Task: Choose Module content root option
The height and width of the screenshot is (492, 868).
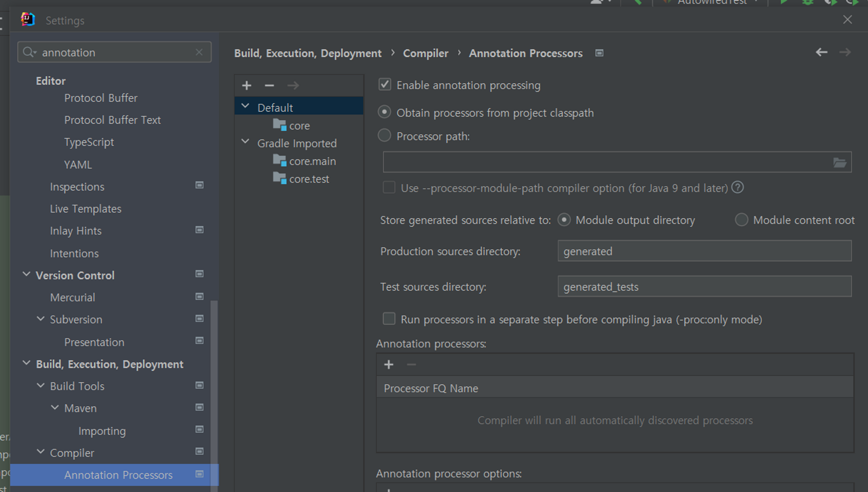Action: 741,220
